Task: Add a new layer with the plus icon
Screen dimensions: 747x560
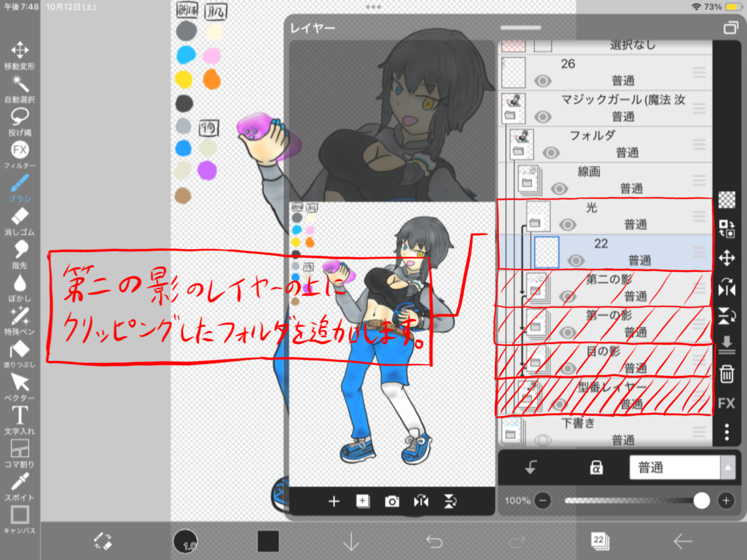Action: (334, 502)
